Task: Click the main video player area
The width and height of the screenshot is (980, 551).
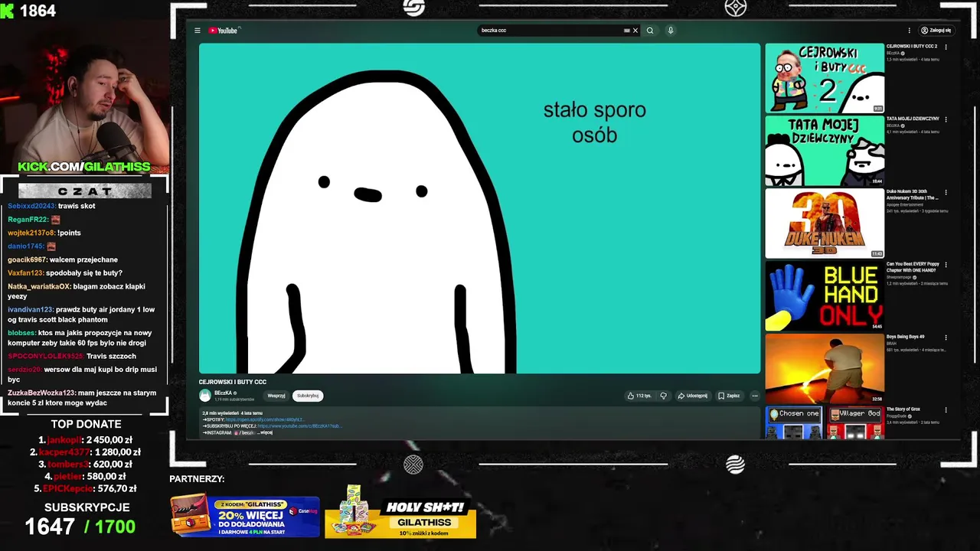Action: (479, 208)
